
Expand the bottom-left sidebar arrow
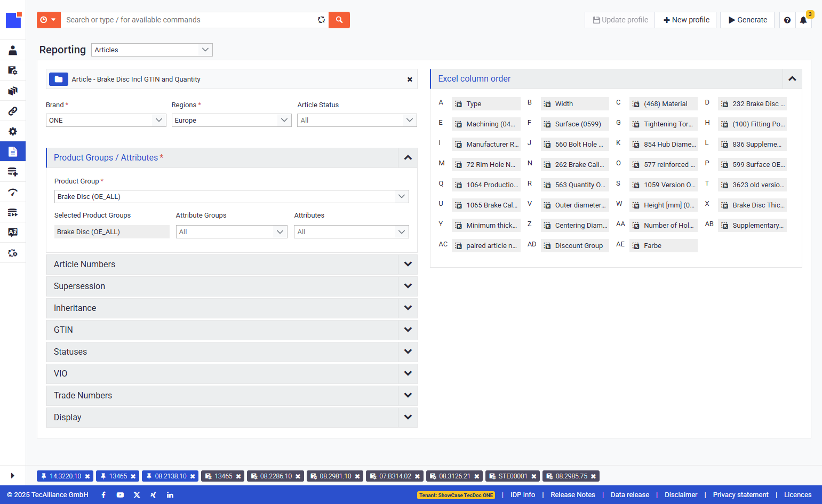12,476
